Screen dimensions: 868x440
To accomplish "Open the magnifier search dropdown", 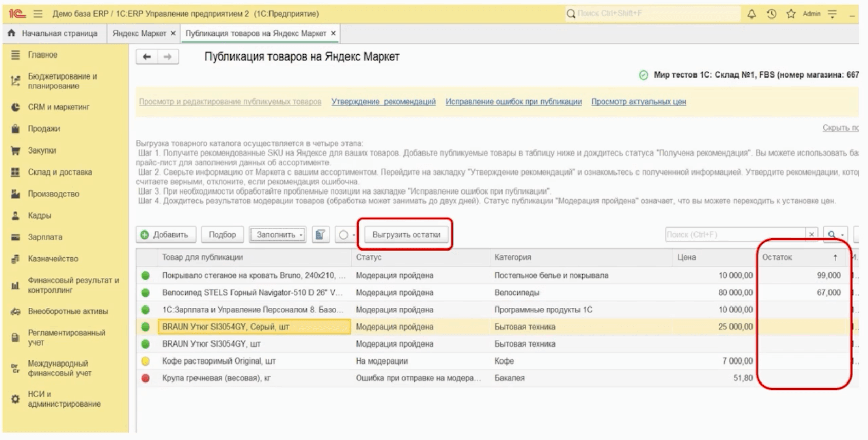I will pyautogui.click(x=835, y=235).
